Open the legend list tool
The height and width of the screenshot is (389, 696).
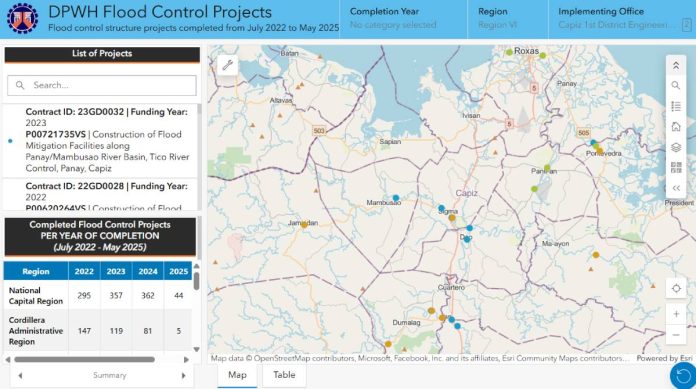point(676,106)
